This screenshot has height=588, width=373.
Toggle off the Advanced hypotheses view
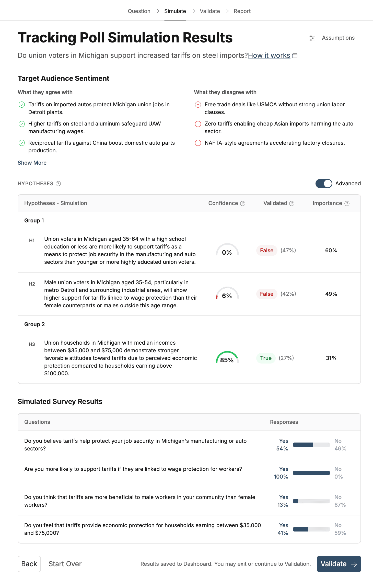coord(324,184)
